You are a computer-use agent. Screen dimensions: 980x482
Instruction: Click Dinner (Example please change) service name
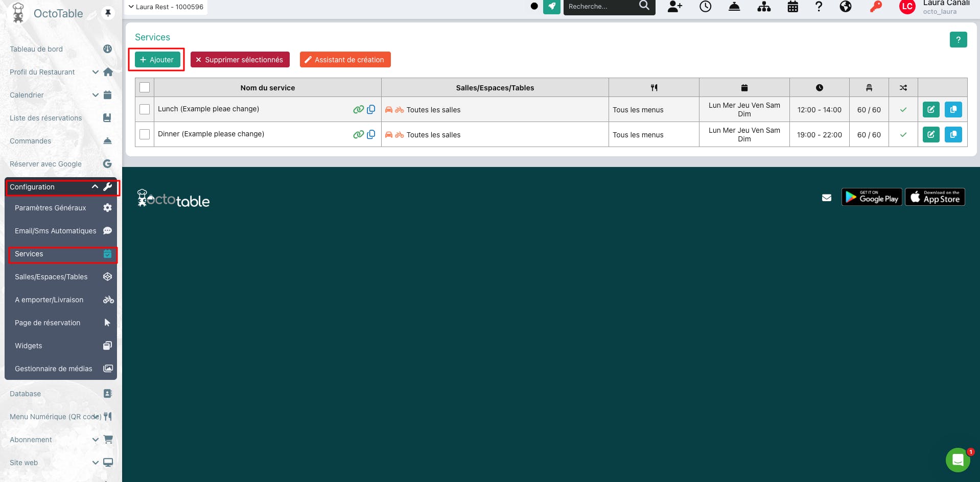pyautogui.click(x=211, y=134)
